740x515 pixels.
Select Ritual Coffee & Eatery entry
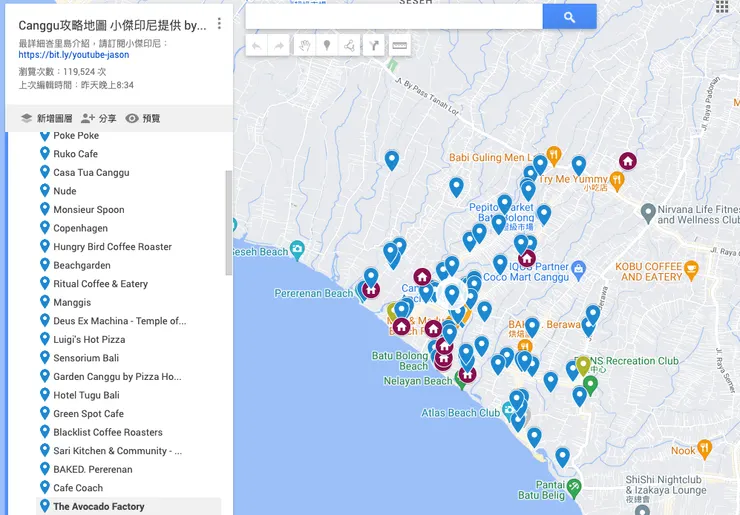pos(101,284)
